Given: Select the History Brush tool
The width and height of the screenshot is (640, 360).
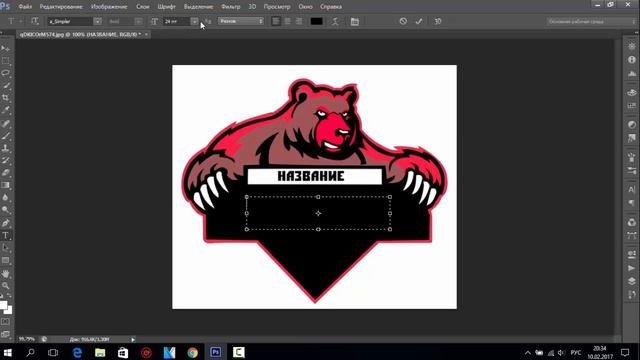Looking at the screenshot, I should [6, 160].
